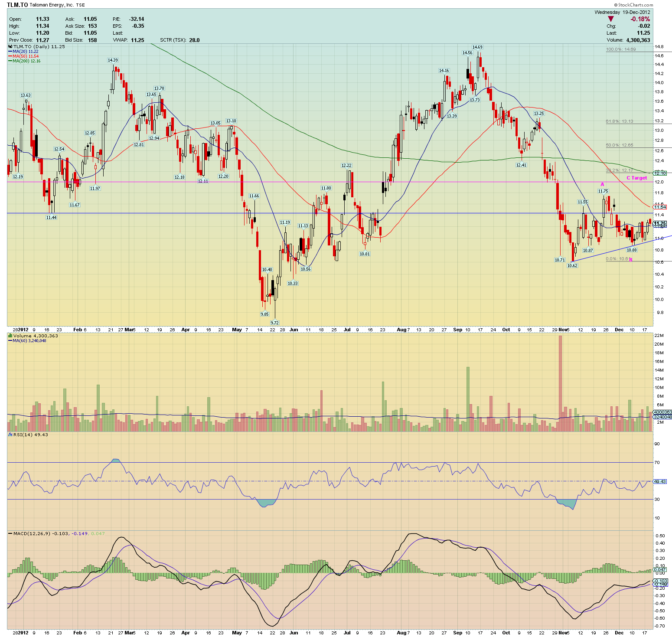Click the 10.33 price label
The image size is (672, 637).
click(293, 284)
